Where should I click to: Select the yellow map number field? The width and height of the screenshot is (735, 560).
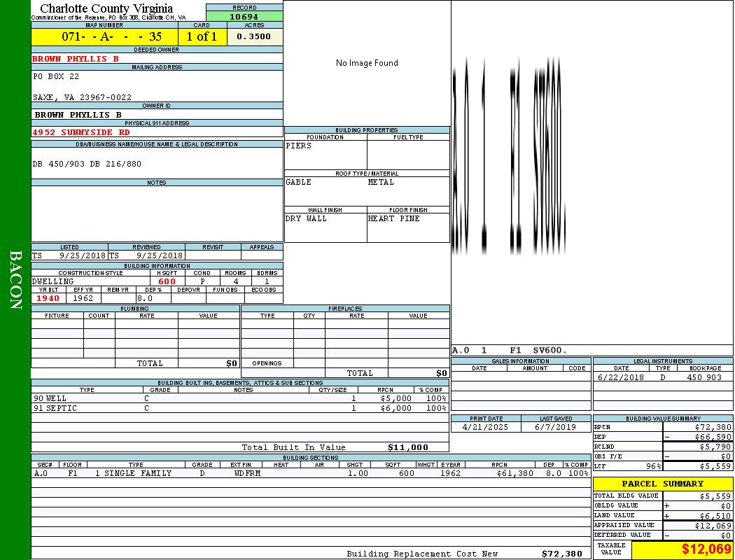pyautogui.click(x=104, y=36)
